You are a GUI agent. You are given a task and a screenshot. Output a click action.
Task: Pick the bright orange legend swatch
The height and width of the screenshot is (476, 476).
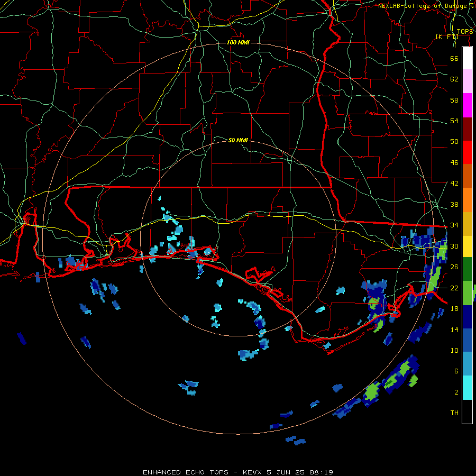pyautogui.click(x=467, y=200)
